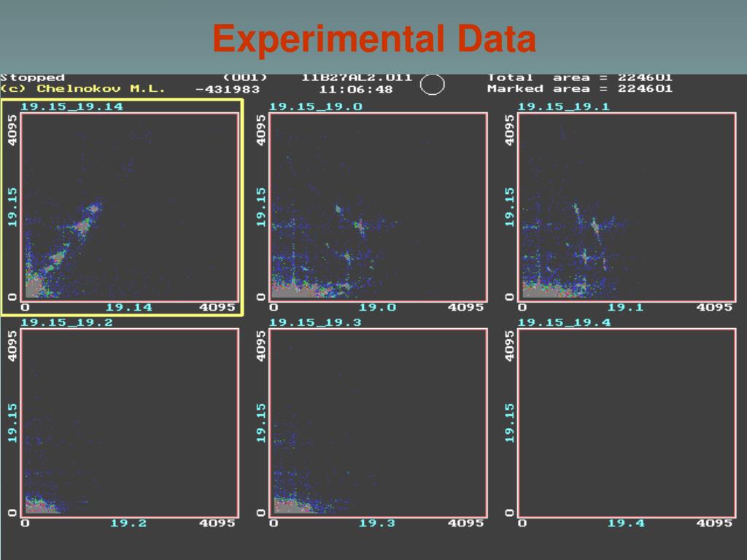Click the '19.15_19.2' plot title
Viewport: 747px width, 560px height.
66,322
